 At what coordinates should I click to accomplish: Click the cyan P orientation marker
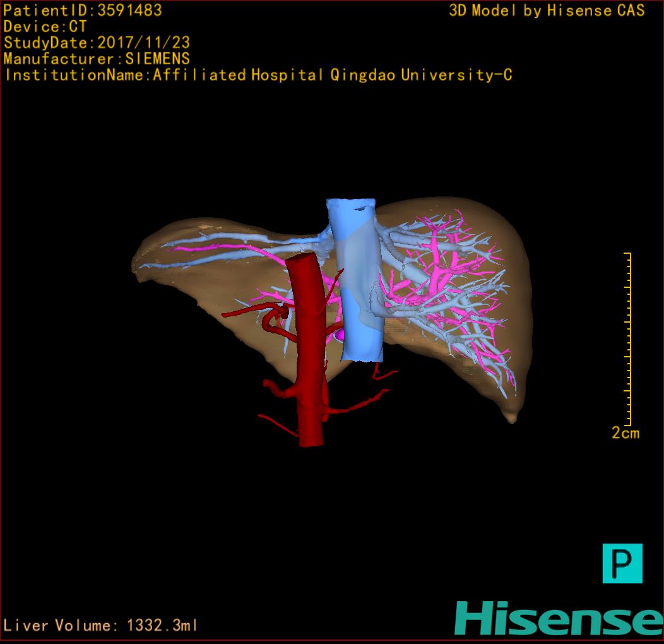[622, 563]
